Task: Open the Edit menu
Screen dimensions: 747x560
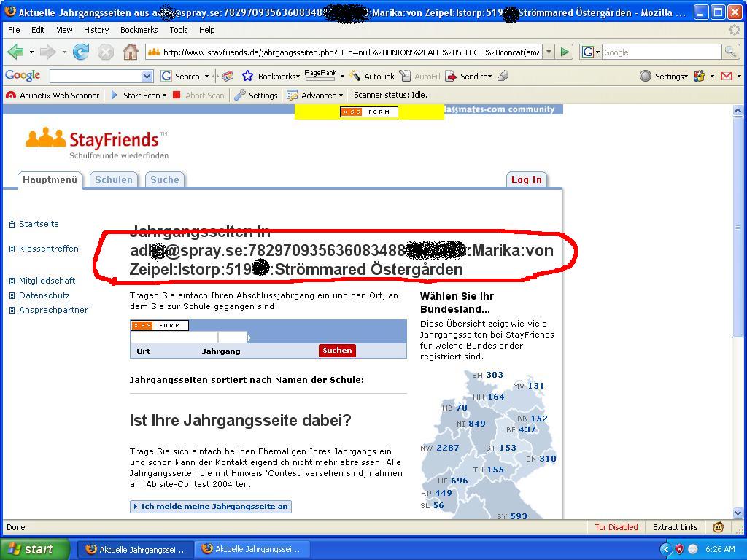Action: tap(38, 30)
